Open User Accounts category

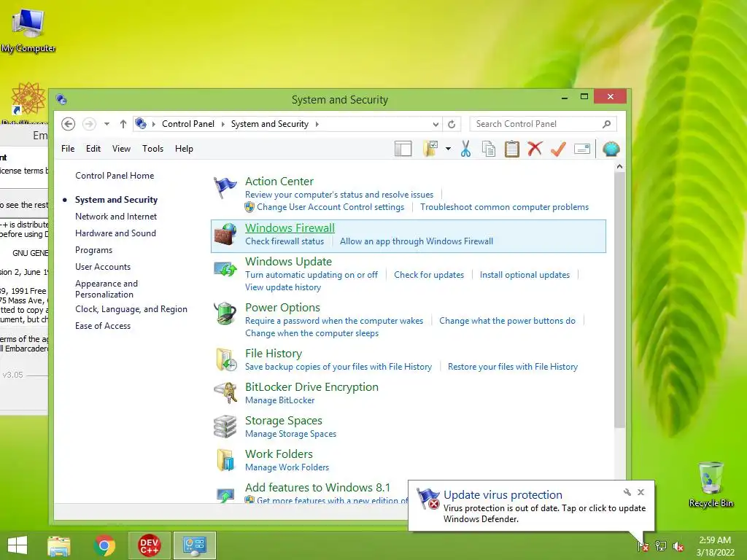coord(103,267)
